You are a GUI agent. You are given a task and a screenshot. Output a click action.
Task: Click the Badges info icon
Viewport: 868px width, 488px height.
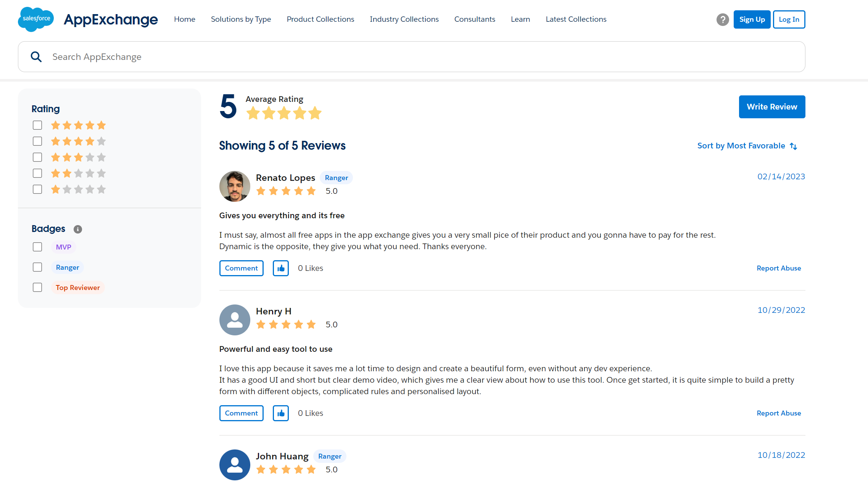point(78,229)
